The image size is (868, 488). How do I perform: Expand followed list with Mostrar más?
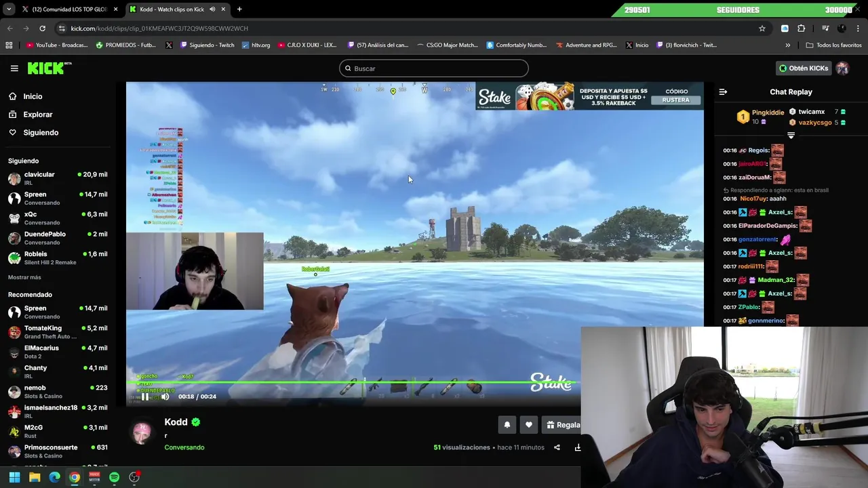point(24,277)
